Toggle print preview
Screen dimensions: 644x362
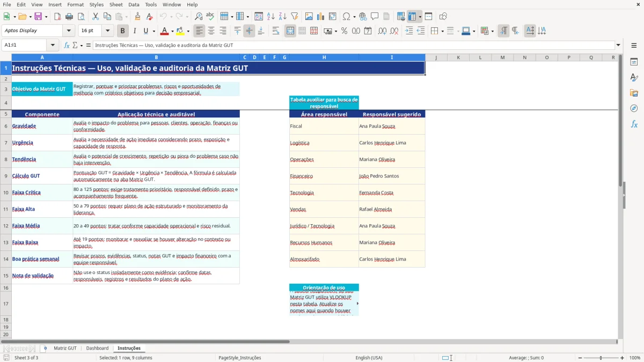coord(81,17)
